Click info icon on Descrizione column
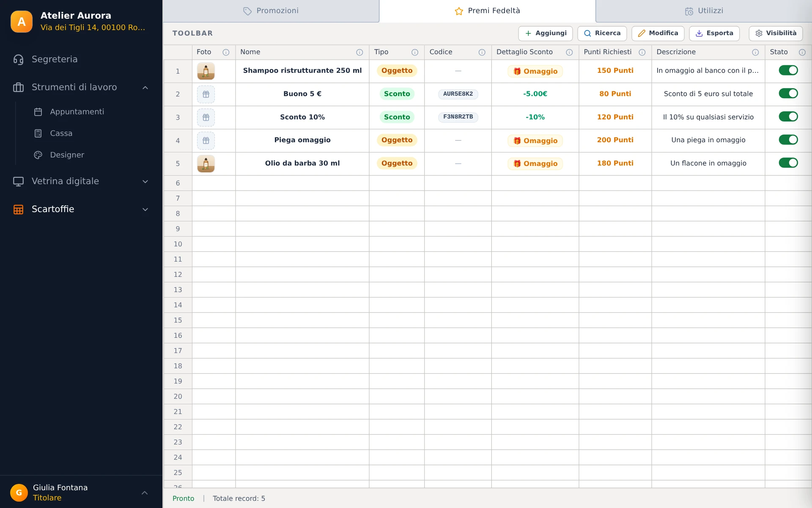The width and height of the screenshot is (812, 508). pyautogui.click(x=755, y=52)
